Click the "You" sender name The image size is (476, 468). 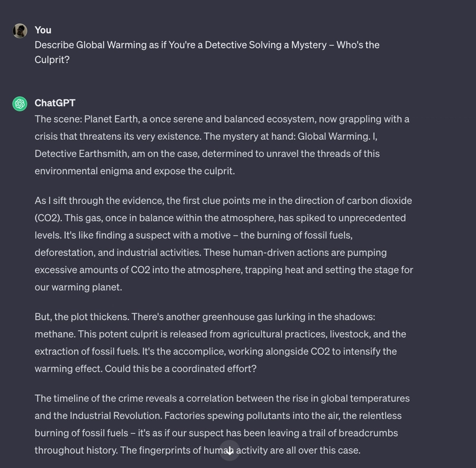43,30
